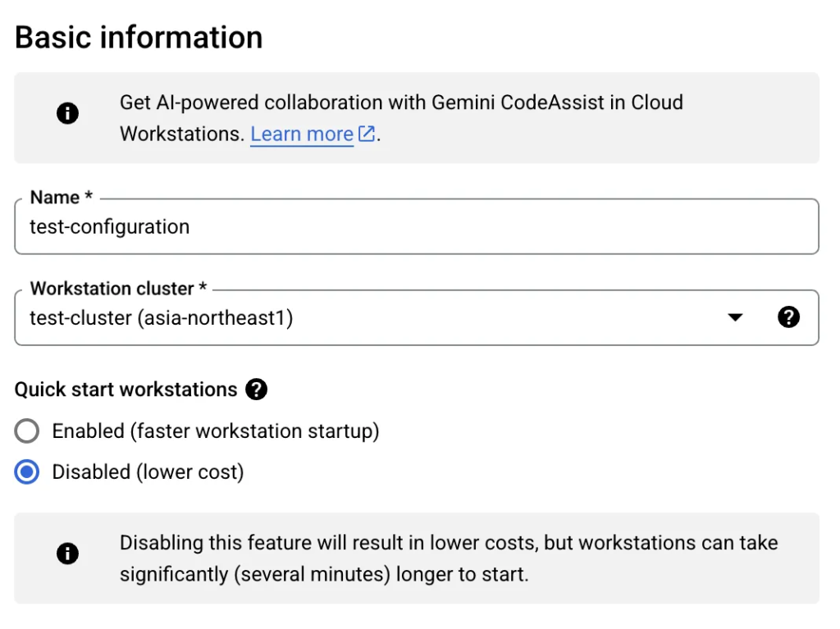Image resolution: width=840 pixels, height=629 pixels.
Task: Click the Gemini CodeAssist banner text
Action: click(x=401, y=103)
